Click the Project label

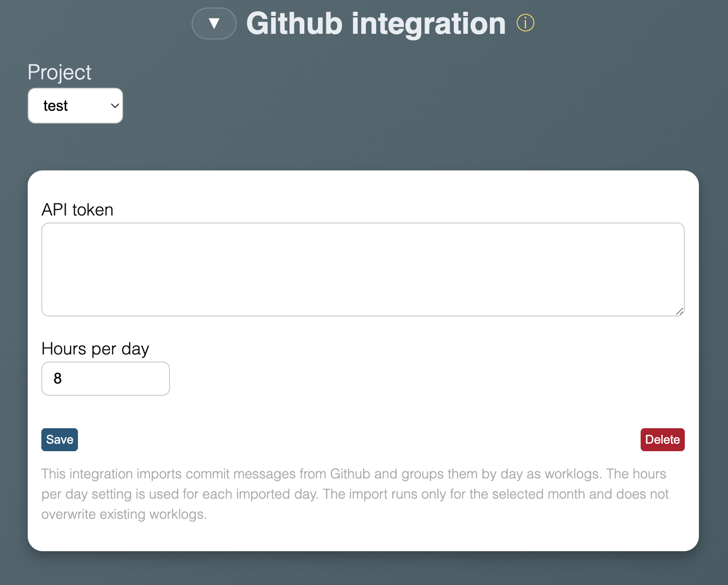click(60, 72)
